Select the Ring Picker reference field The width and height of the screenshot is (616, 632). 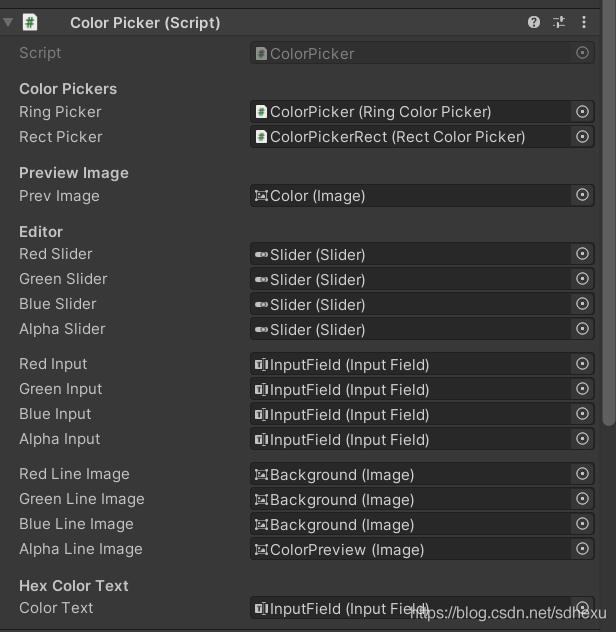tap(410, 112)
